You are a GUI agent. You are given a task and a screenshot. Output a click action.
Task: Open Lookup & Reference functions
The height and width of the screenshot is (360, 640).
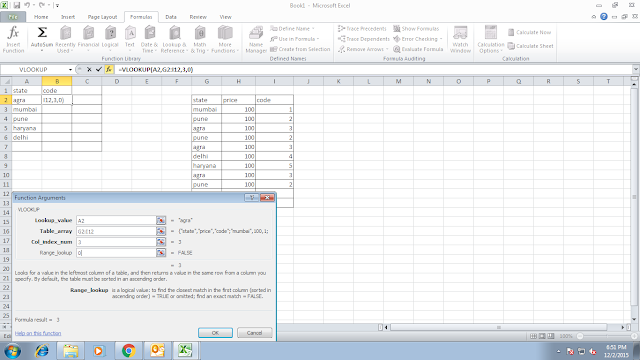[174, 39]
